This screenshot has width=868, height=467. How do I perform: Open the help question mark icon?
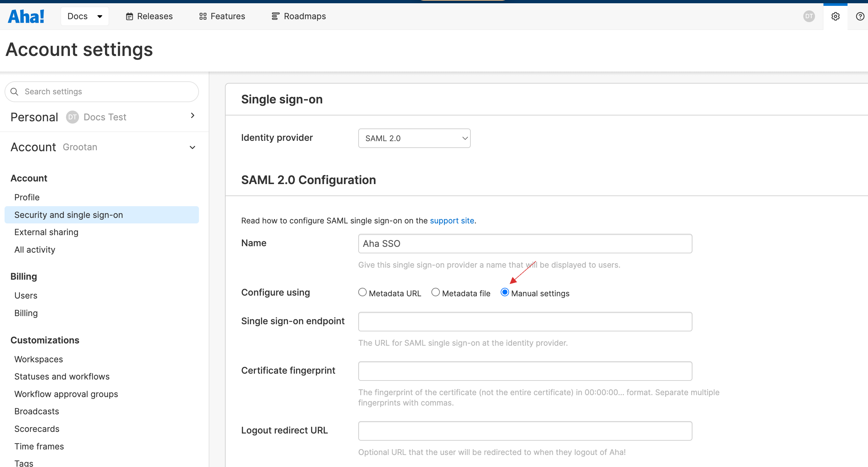coord(860,16)
